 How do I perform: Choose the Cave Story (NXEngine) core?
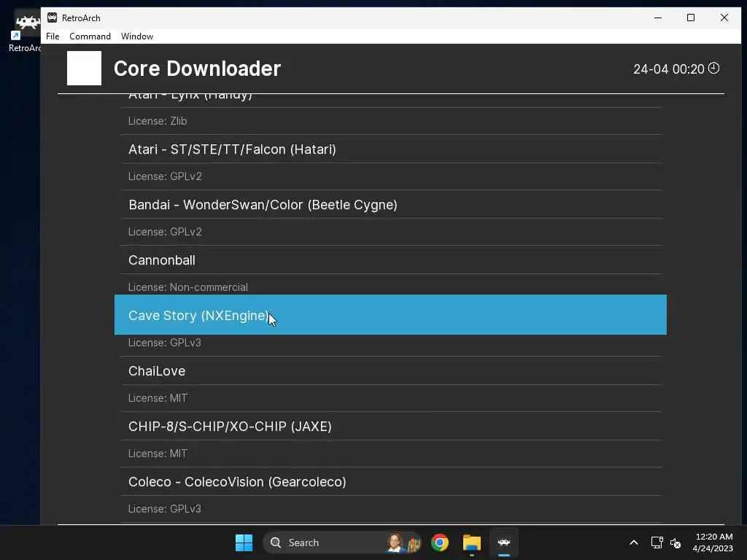390,315
